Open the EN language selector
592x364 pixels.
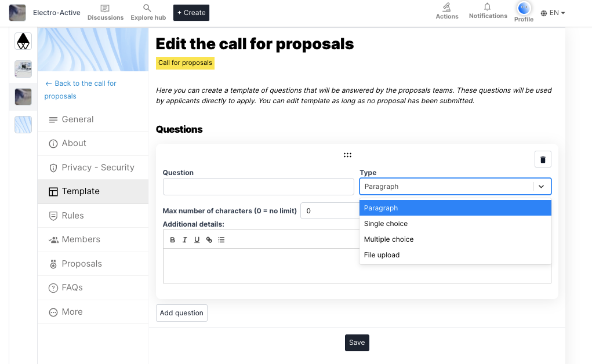[553, 13]
